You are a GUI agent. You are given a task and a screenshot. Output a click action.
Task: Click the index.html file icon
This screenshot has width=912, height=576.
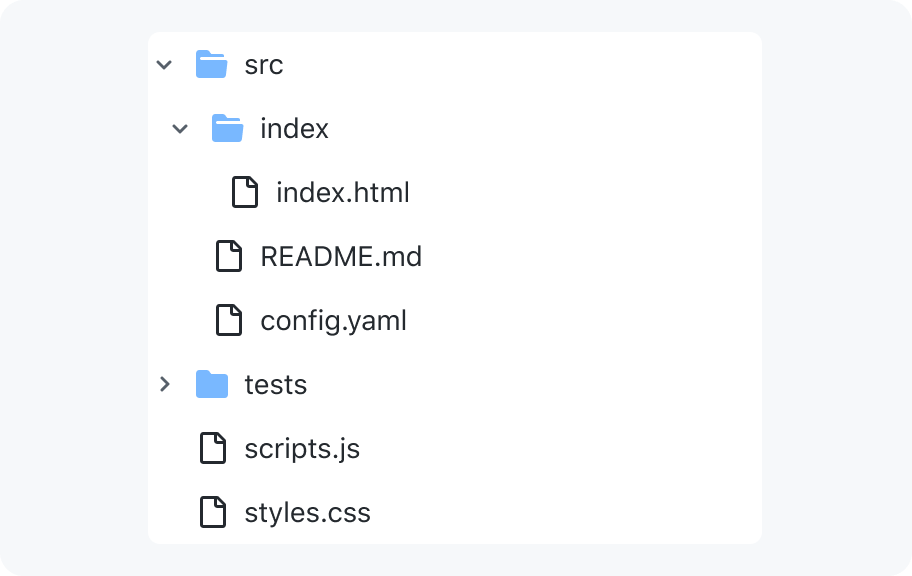click(245, 192)
